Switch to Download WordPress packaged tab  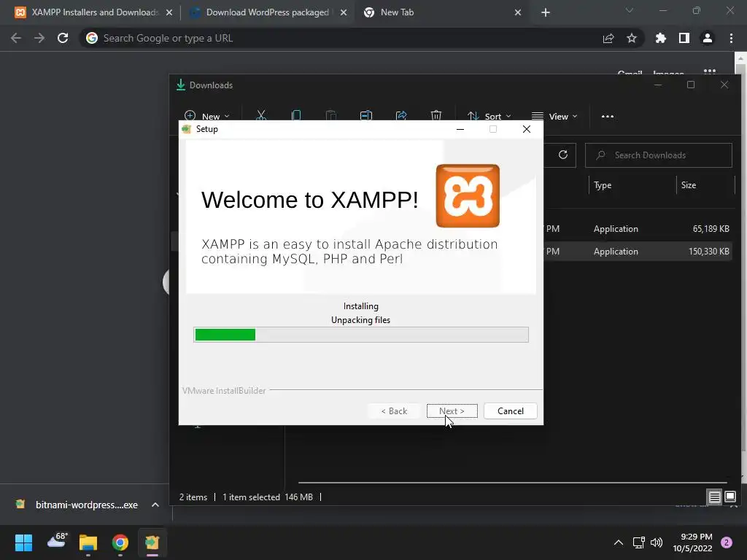tap(267, 12)
